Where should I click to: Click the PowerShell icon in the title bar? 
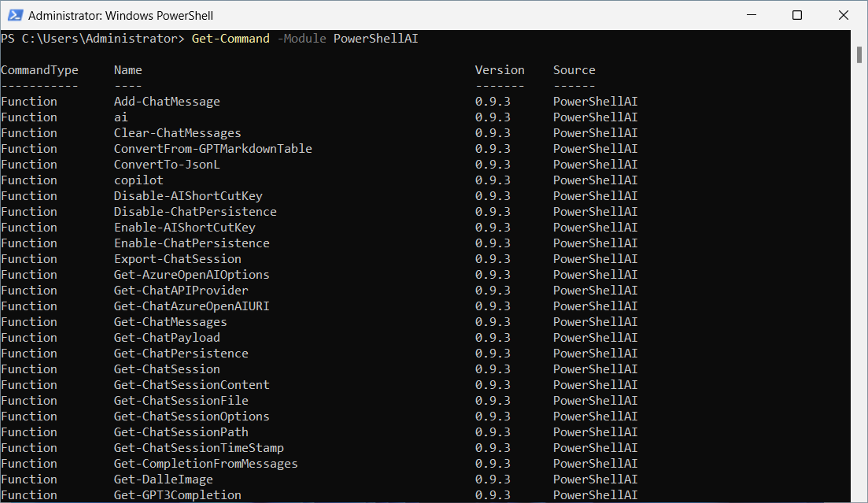coord(16,15)
